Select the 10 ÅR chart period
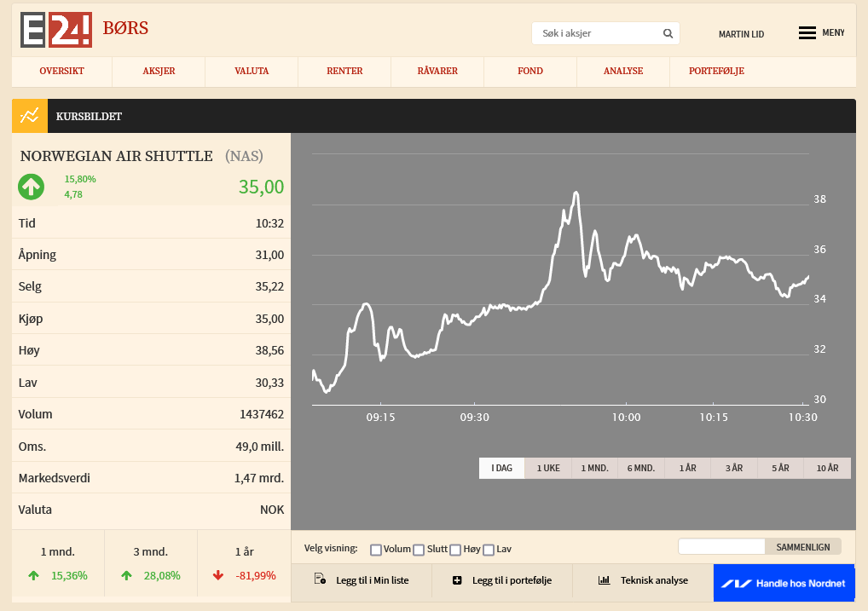868x611 pixels. point(828,468)
